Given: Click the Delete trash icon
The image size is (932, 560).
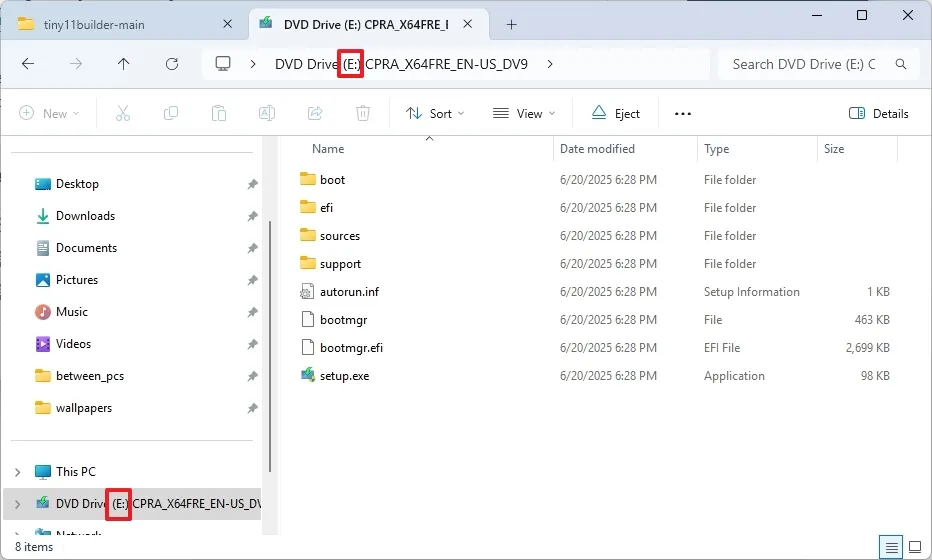Looking at the screenshot, I should click(363, 113).
